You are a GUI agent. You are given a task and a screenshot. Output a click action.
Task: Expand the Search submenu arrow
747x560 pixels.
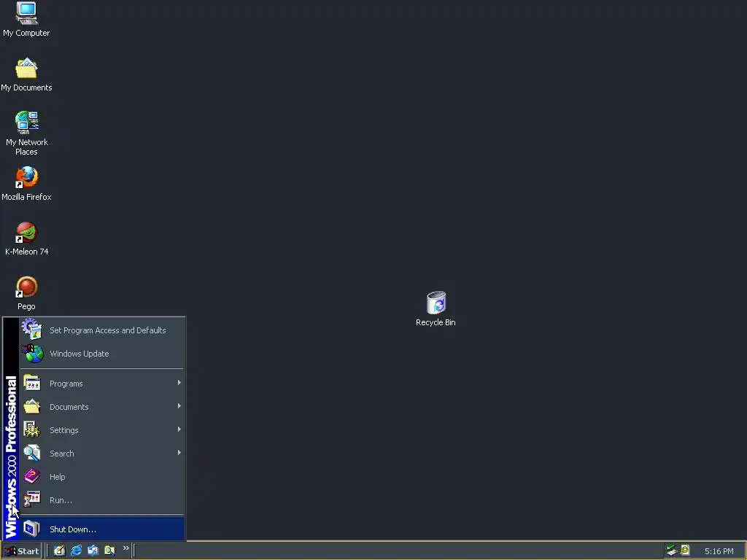coord(179,453)
